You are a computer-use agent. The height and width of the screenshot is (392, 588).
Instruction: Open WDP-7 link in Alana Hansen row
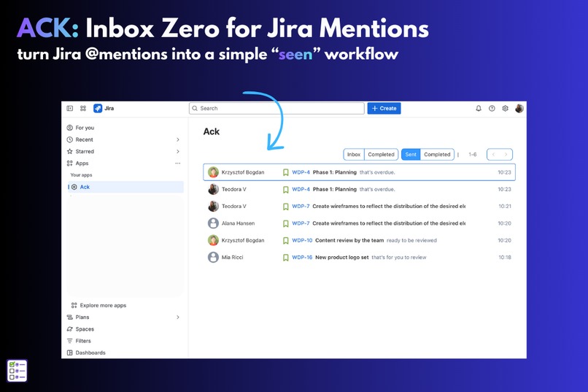click(301, 223)
